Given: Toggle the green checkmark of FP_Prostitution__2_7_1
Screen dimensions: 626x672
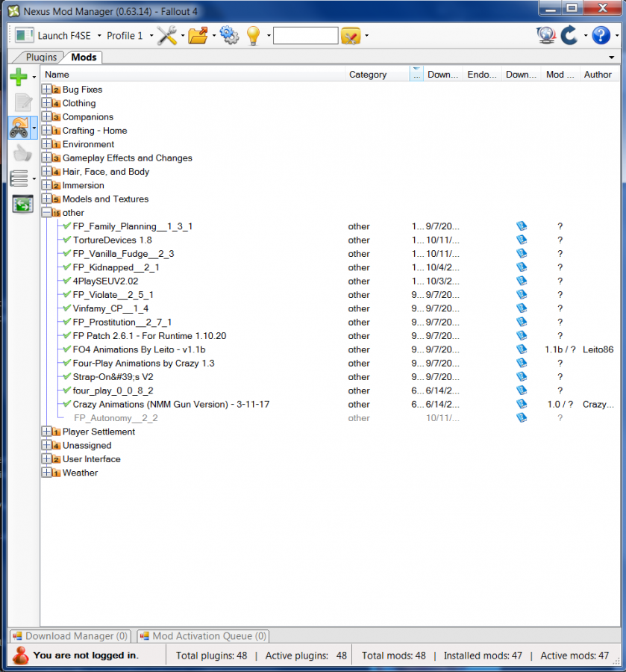Looking at the screenshot, I should tap(67, 322).
